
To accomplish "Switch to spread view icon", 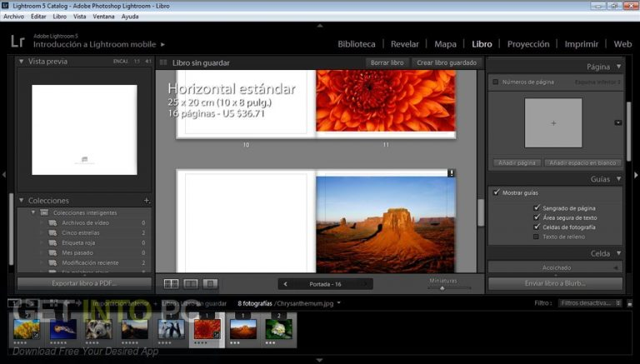I will pos(191,283).
